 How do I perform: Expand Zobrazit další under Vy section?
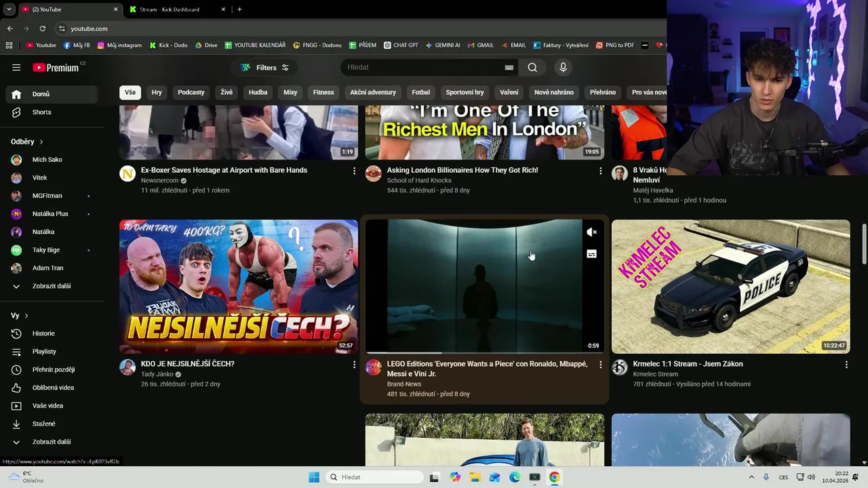pos(52,442)
